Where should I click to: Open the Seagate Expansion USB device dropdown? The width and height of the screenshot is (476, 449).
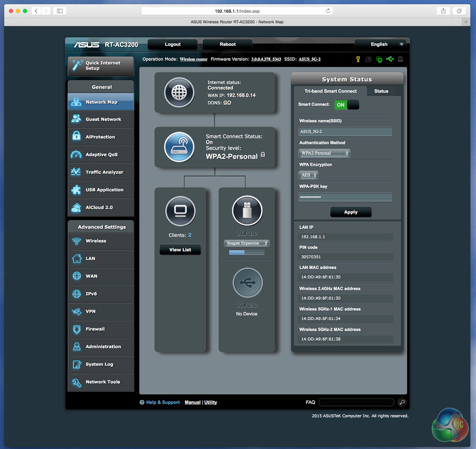pyautogui.click(x=246, y=243)
